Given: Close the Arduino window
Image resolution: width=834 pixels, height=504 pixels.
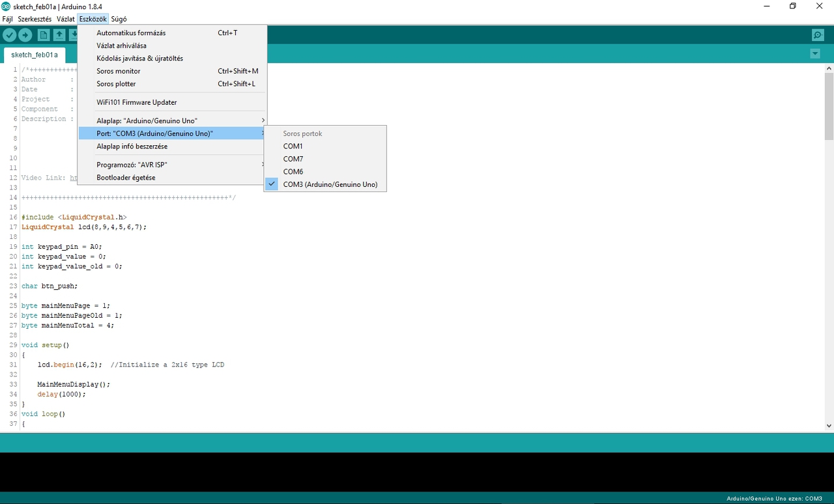Looking at the screenshot, I should 820,7.
